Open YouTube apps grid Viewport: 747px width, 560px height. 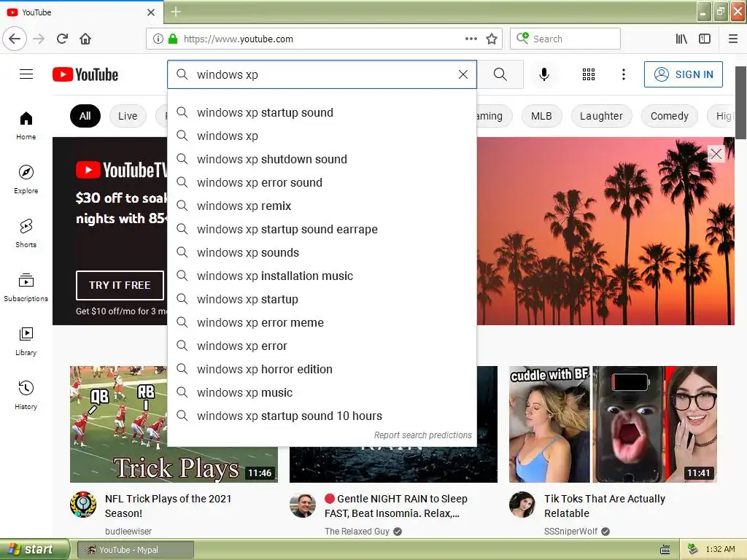click(589, 74)
